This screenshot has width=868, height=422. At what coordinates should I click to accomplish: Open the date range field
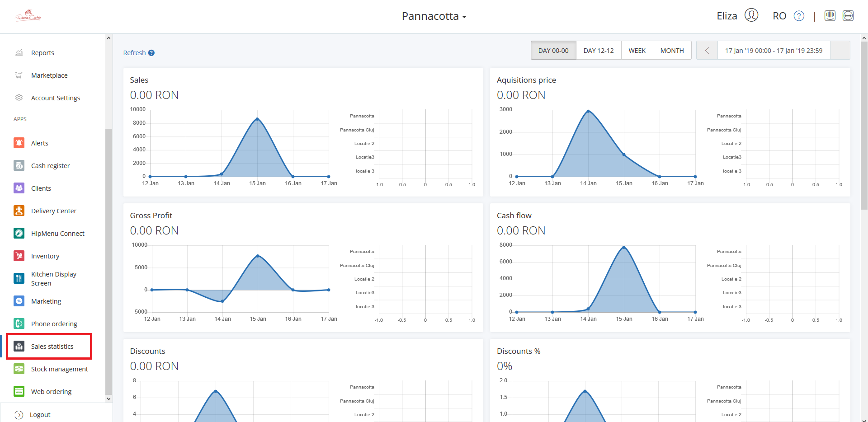774,51
